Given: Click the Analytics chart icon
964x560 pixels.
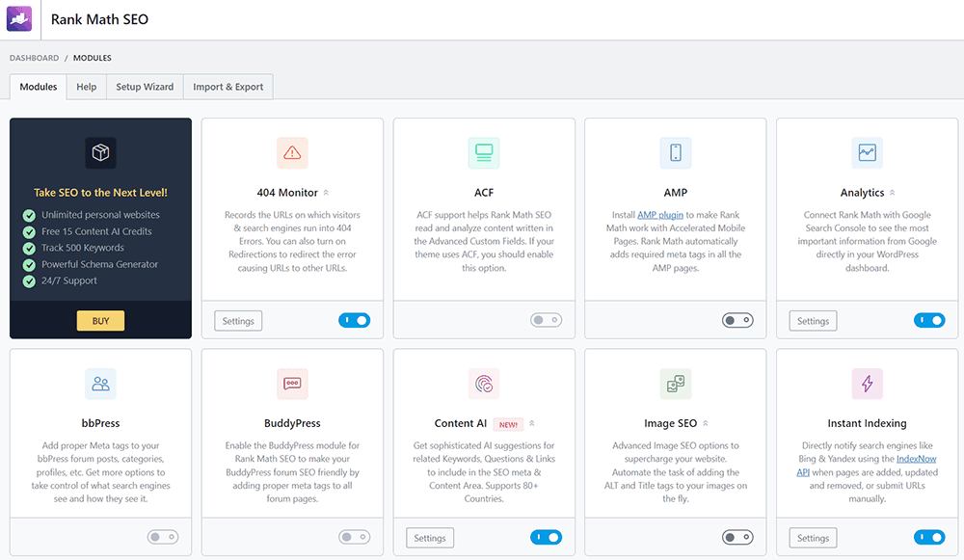Looking at the screenshot, I should click(x=868, y=152).
